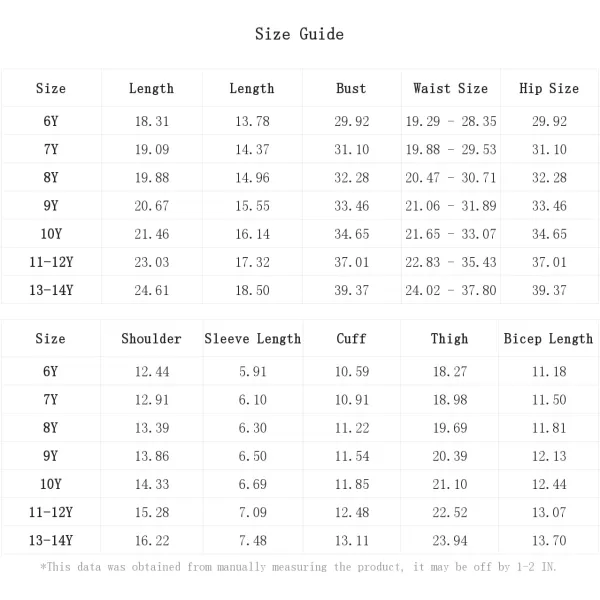Click the Cuff column header
The image size is (600, 600).
pyautogui.click(x=351, y=339)
